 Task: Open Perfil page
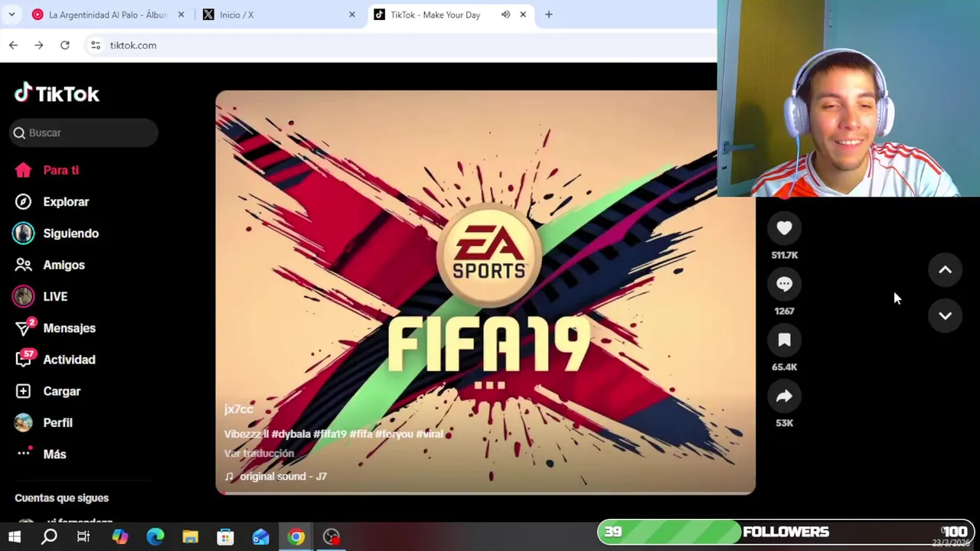pyautogui.click(x=44, y=422)
